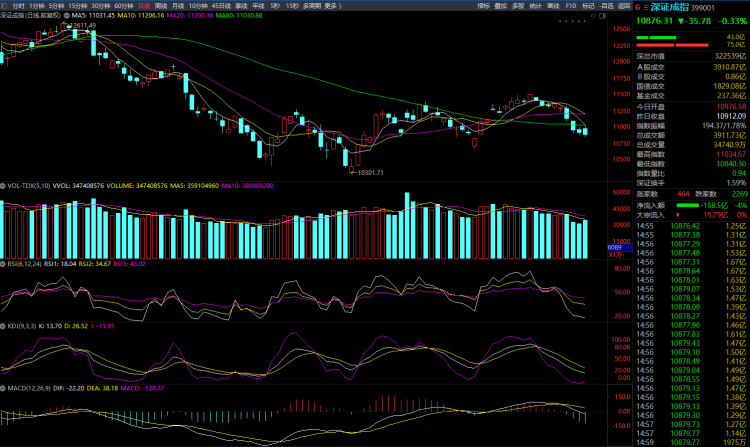The width and height of the screenshot is (750, 447).
Task: Open the F10 company info tab
Action: [570, 6]
